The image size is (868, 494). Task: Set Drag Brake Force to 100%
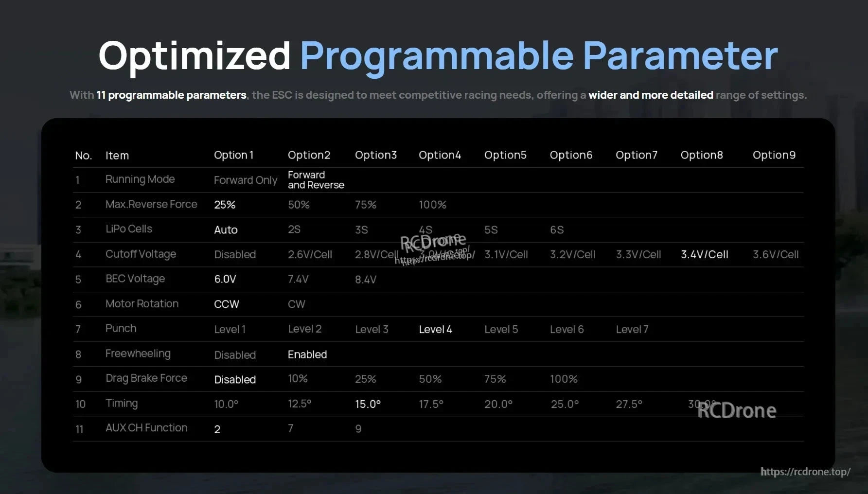pos(563,379)
